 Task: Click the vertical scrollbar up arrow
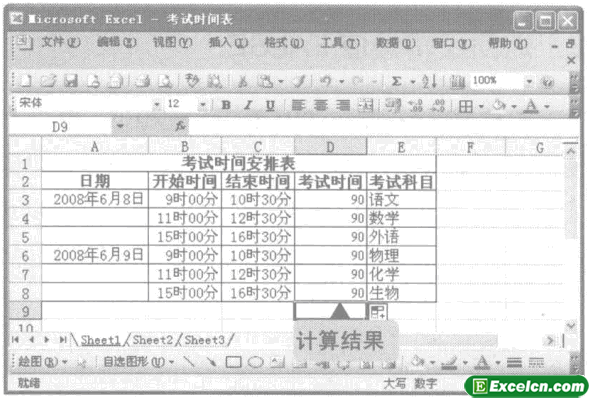(571, 151)
